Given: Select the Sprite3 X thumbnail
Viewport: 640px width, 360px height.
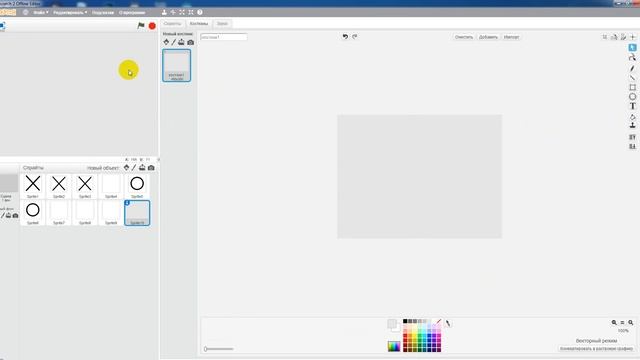Looking at the screenshot, I should [x=85, y=186].
